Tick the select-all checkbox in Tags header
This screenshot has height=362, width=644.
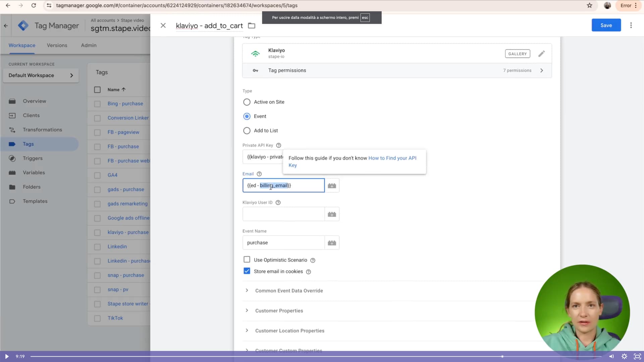[97, 89]
